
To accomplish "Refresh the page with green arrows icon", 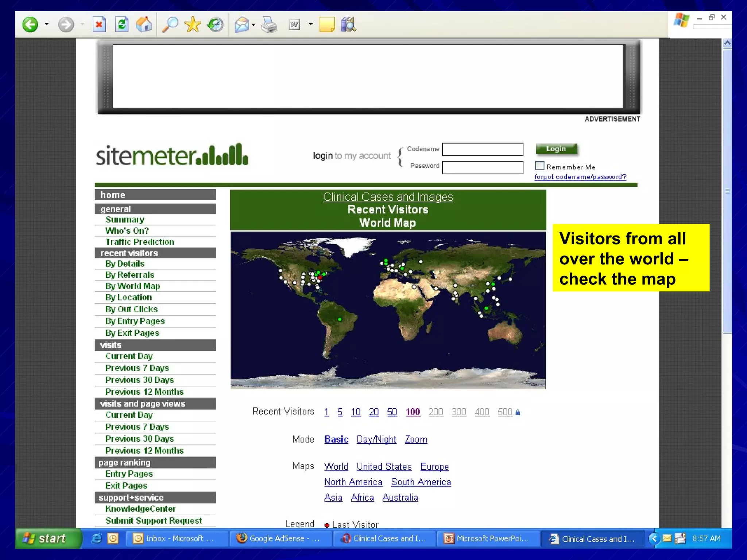I will pos(121,25).
